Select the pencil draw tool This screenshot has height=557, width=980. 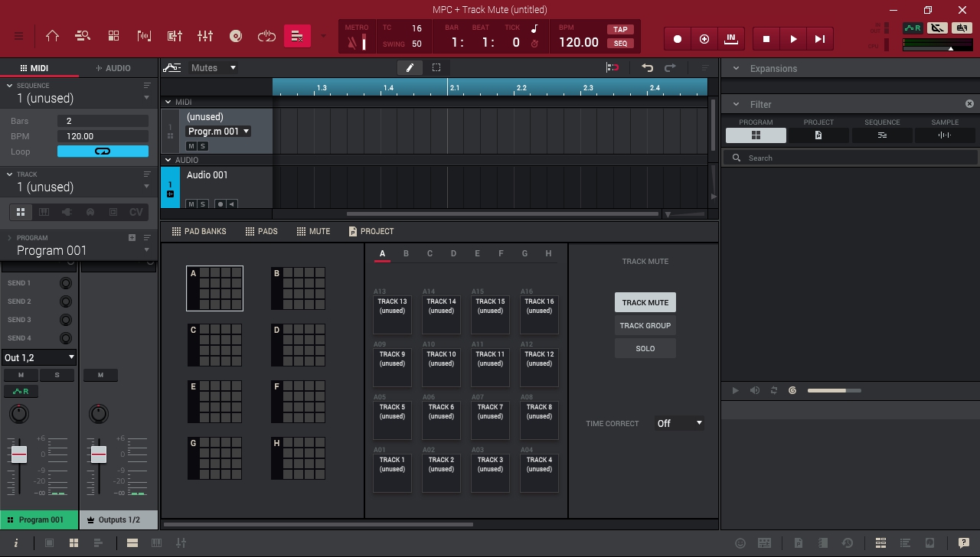[x=410, y=67]
